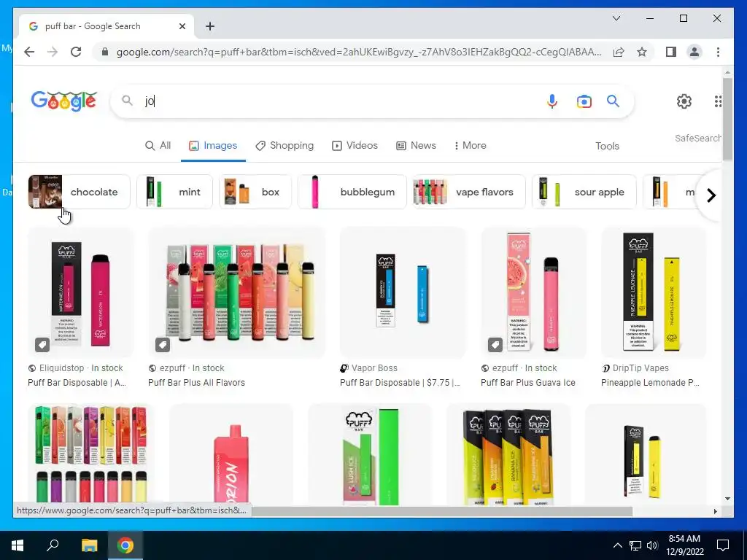747x560 pixels.
Task: Bookmark this page with the star
Action: point(642,52)
